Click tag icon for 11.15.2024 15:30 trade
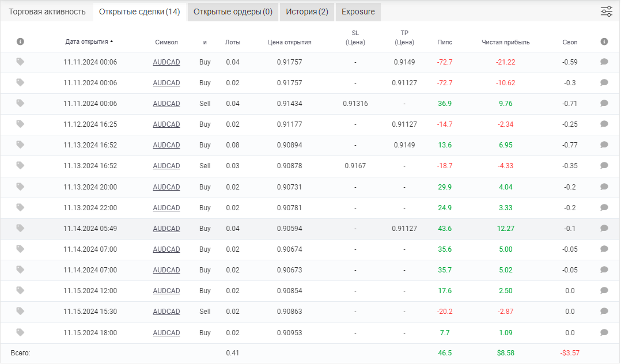 click(20, 311)
